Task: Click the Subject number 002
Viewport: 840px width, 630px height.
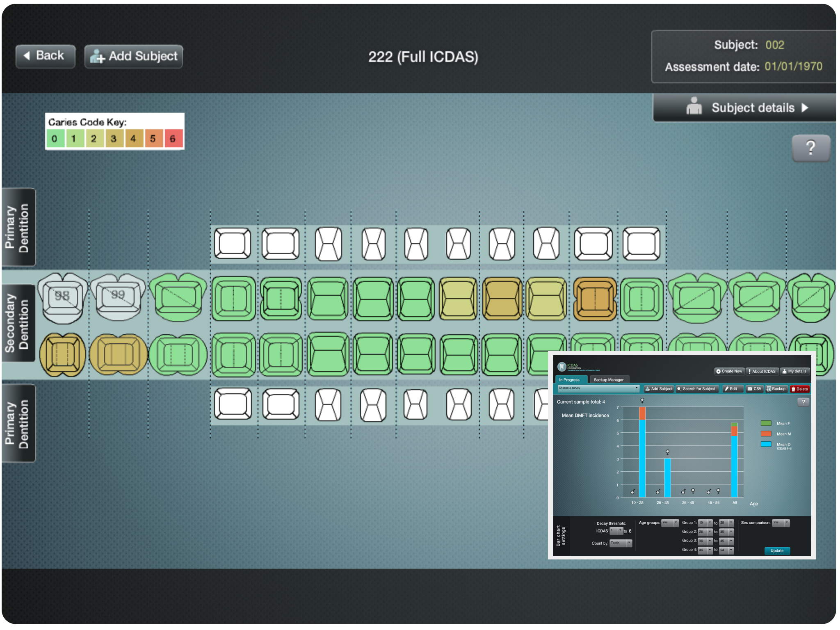Action: [x=775, y=45]
